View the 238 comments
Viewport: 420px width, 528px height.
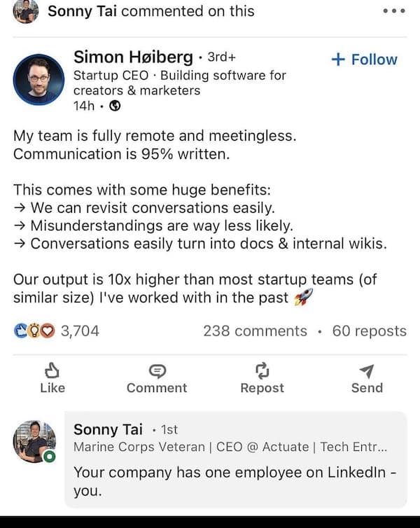coord(255,331)
